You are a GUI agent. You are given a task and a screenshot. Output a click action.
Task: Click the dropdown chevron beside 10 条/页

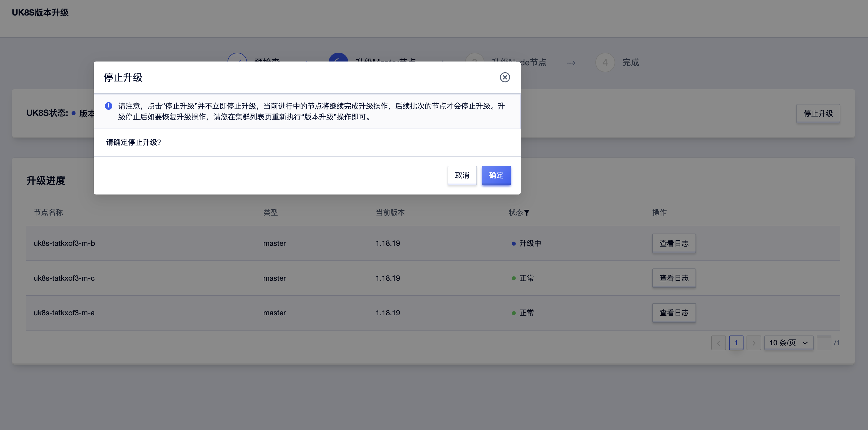click(x=805, y=343)
